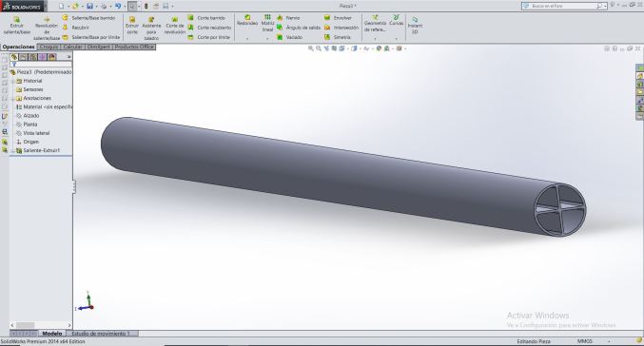This screenshot has width=644, height=346.
Task: Expand Geometría de referencia dropdown arrow
Action: 375,39
